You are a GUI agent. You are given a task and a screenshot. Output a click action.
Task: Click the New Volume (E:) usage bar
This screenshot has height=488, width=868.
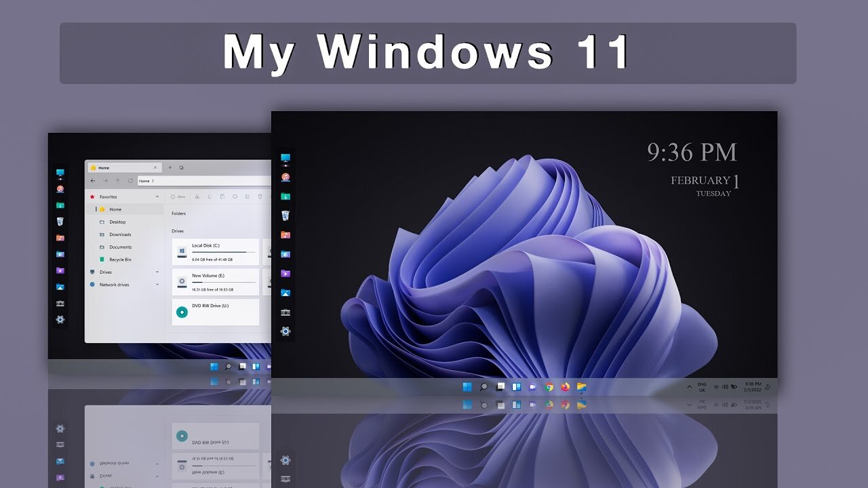click(224, 282)
